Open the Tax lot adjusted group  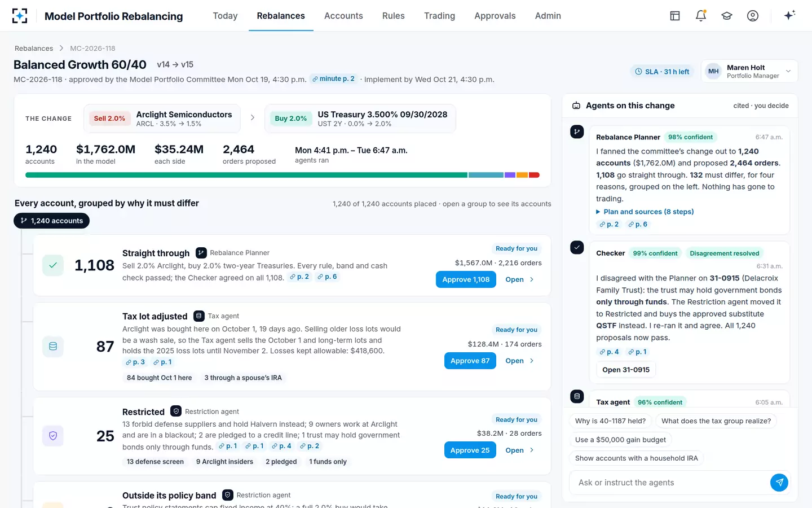(x=519, y=361)
